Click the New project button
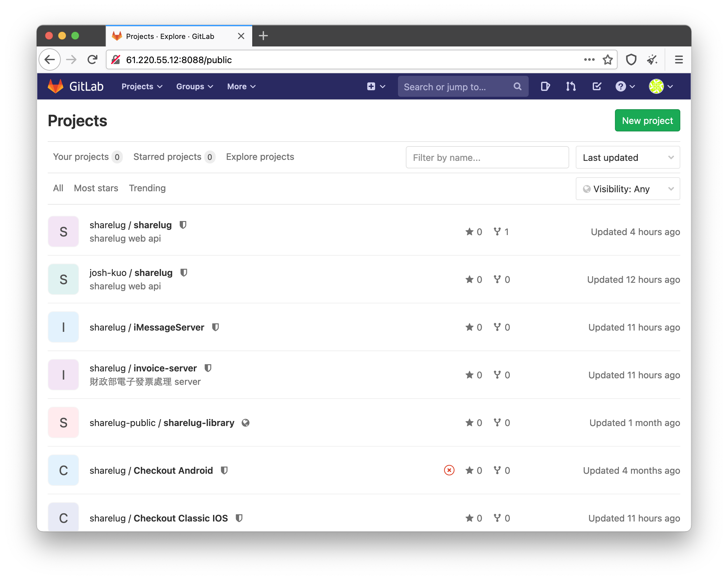The height and width of the screenshot is (580, 728). click(x=647, y=121)
